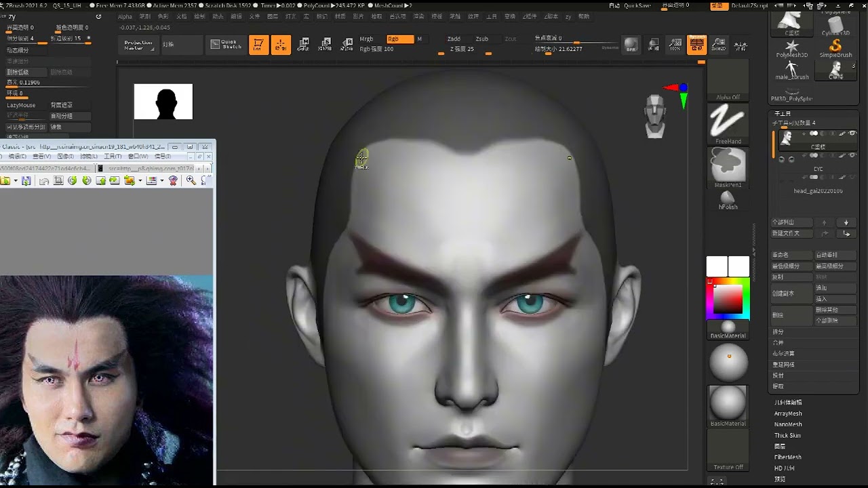Open the Projection Master dropdown
The width and height of the screenshot is (868, 488).
[138, 45]
